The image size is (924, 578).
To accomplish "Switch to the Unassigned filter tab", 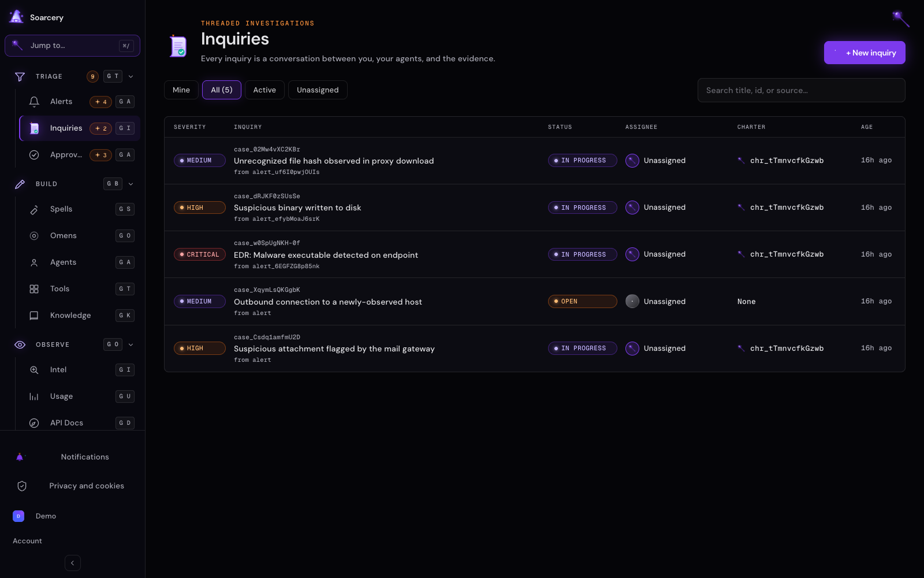I will pos(318,90).
